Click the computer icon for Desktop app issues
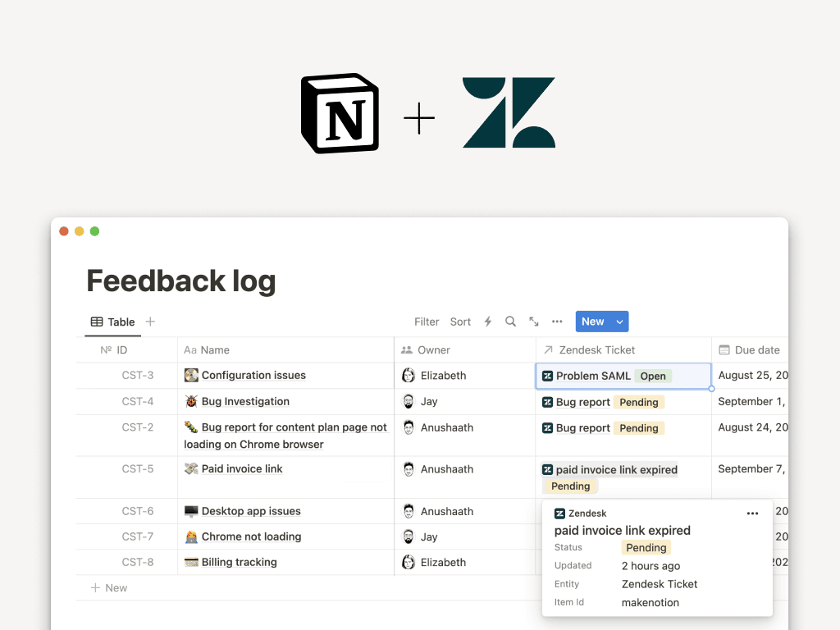840x630 pixels. click(x=191, y=511)
